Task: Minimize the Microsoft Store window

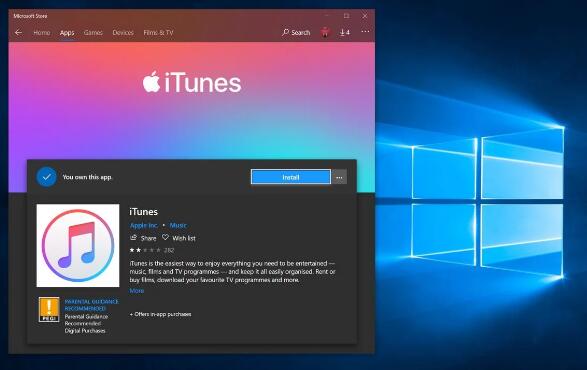Action: [327, 16]
